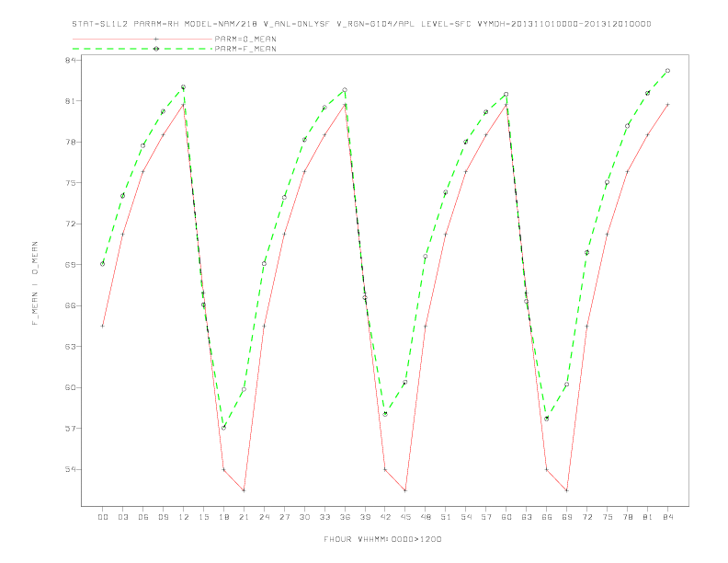
Task: Click y-axis tick label 69
Action: (71, 264)
